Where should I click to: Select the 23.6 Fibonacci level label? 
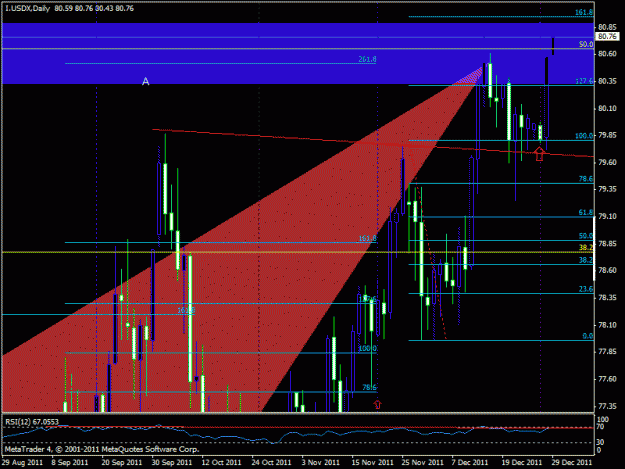pyautogui.click(x=586, y=289)
